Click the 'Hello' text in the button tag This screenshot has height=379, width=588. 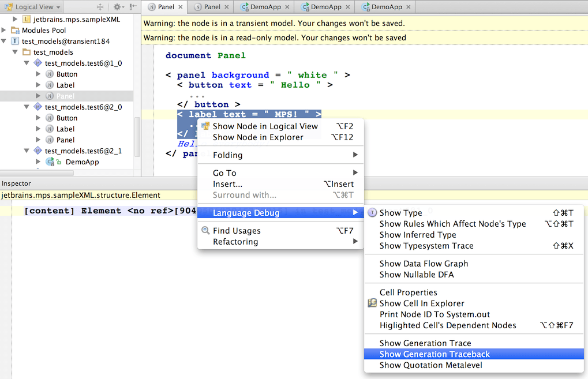pyautogui.click(x=295, y=85)
